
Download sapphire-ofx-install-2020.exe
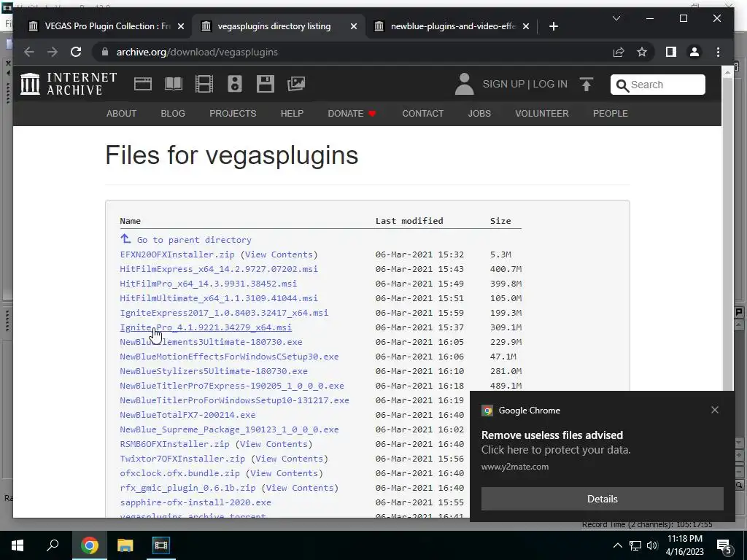pyautogui.click(x=196, y=502)
